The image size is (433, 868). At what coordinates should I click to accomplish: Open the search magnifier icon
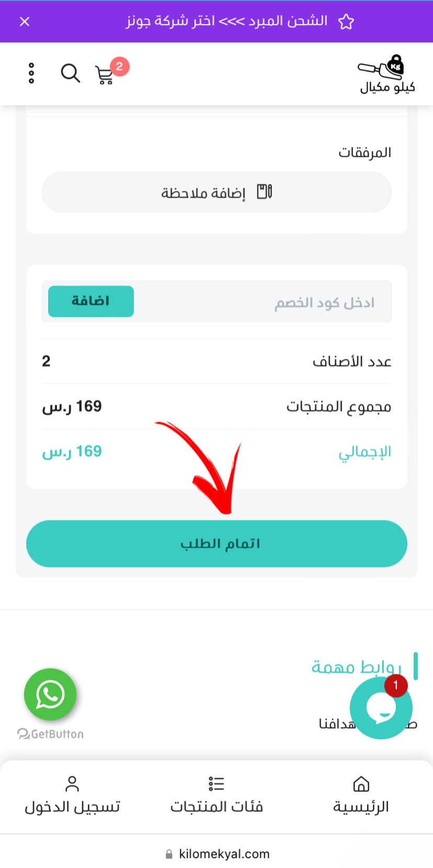point(70,74)
